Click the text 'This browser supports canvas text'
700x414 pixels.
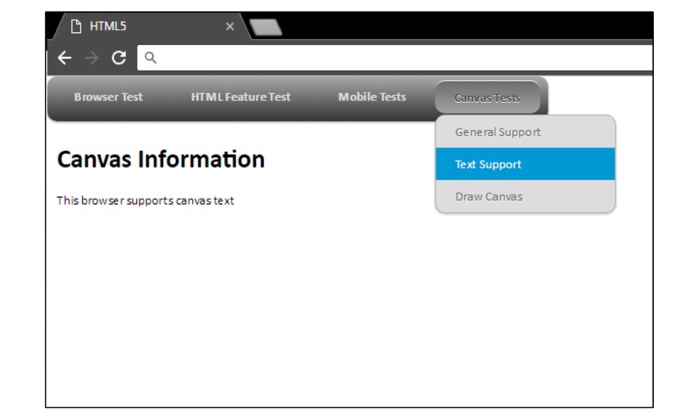click(x=145, y=201)
